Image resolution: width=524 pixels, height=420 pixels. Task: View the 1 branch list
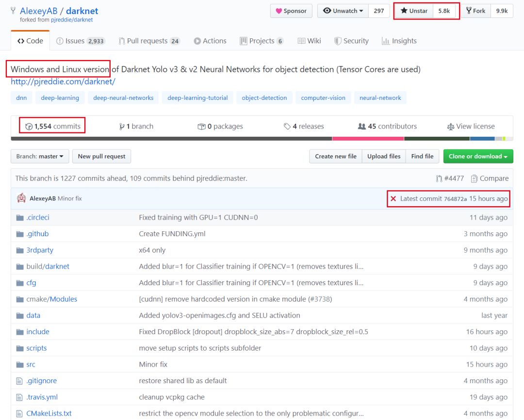136,126
